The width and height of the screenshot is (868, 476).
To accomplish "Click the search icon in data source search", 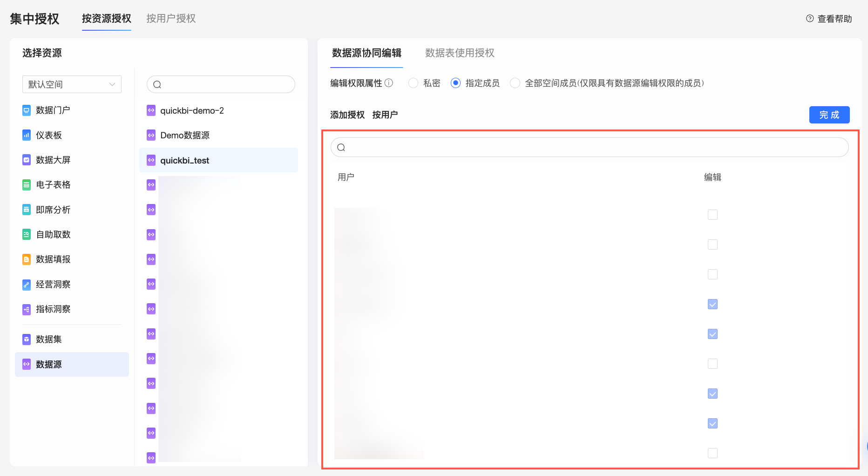I will [157, 84].
